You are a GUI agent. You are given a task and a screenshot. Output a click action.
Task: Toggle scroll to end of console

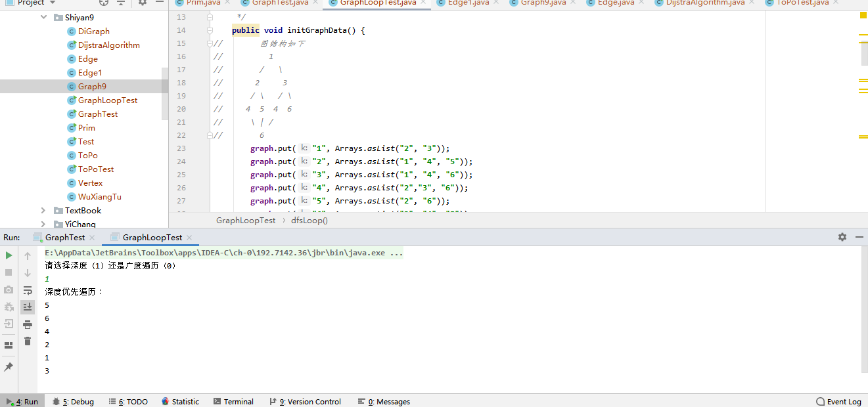[x=28, y=307]
